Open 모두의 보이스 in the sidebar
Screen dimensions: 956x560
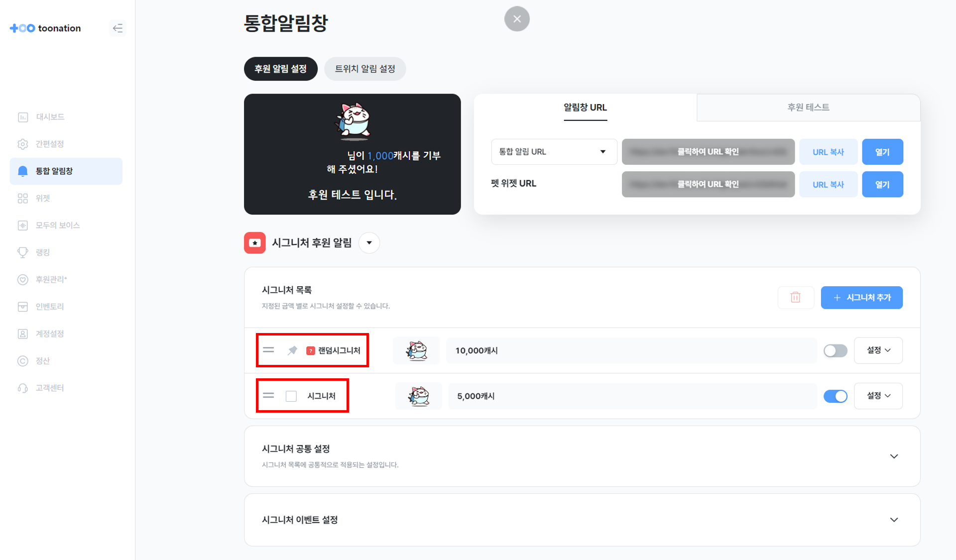pyautogui.click(x=66, y=225)
